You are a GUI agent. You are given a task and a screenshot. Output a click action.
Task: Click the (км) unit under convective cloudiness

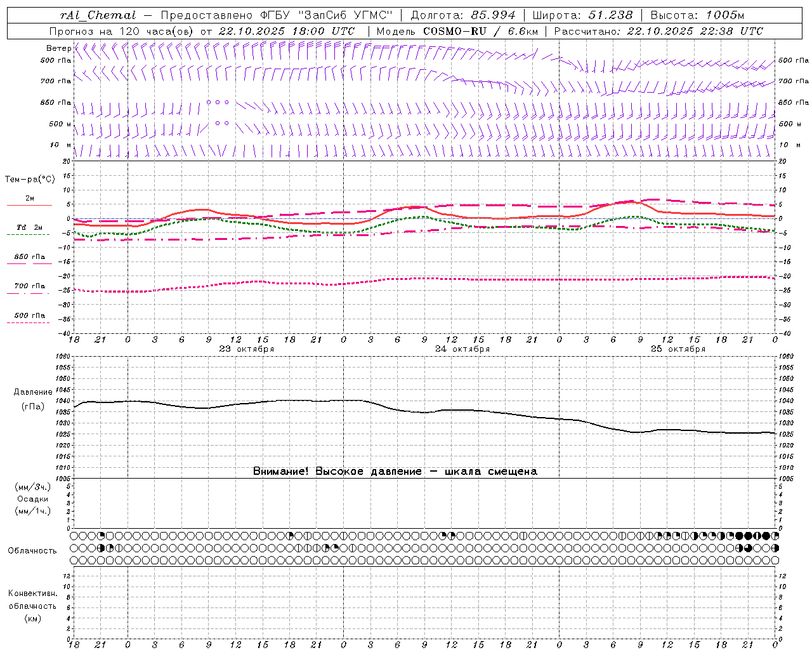click(32, 618)
